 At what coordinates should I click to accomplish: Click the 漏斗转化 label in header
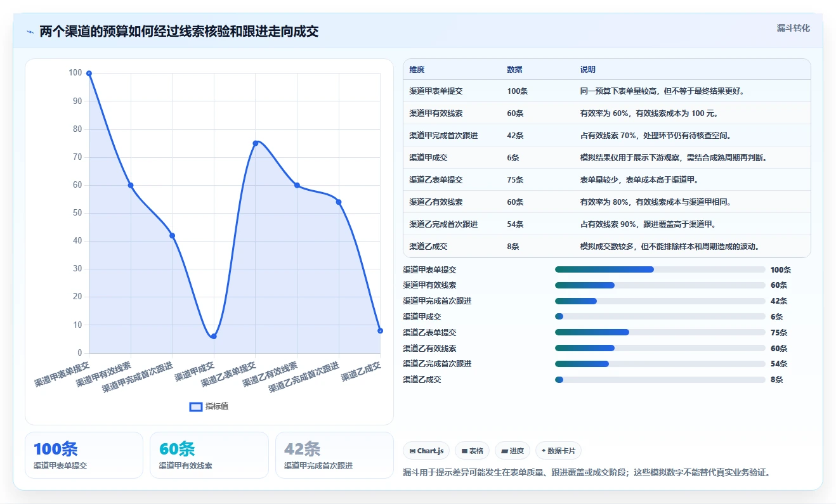(x=793, y=28)
